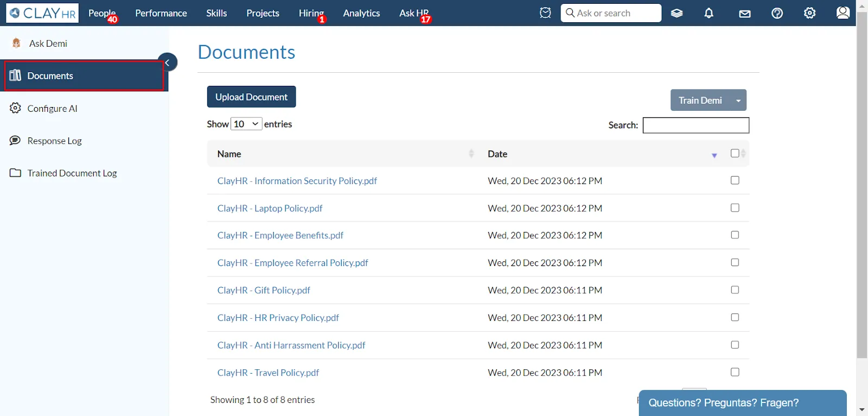Select Response Log in the sidebar
868x416 pixels.
point(54,141)
